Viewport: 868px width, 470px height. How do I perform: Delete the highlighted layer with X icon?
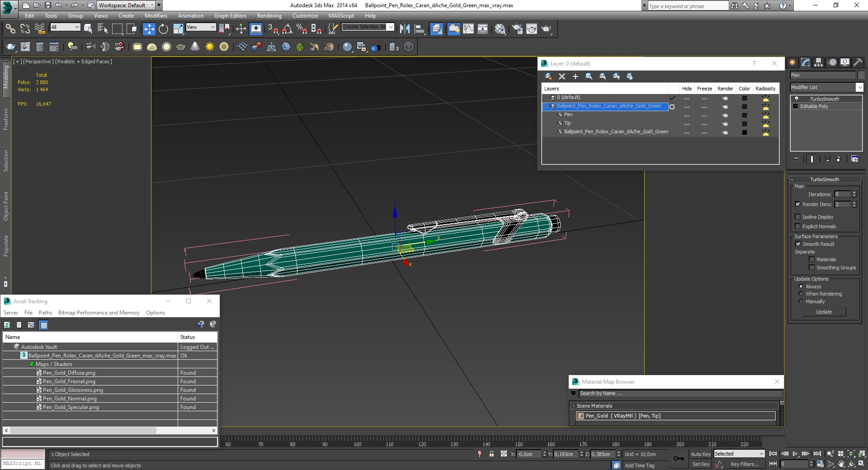562,76
